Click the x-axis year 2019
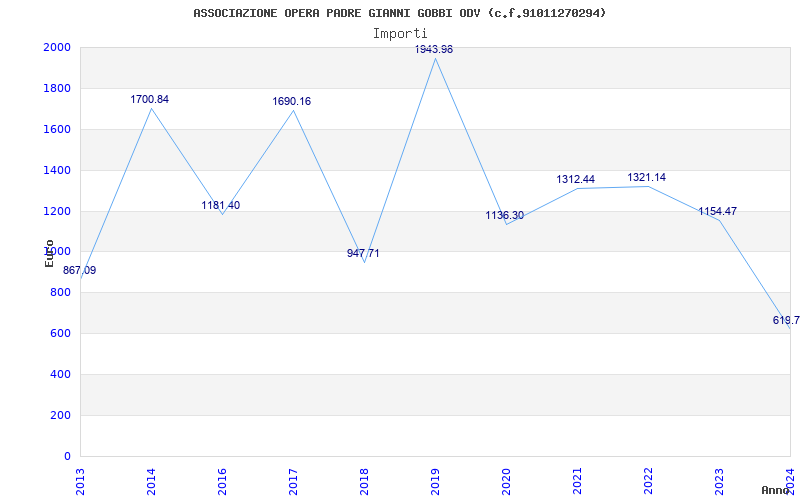The image size is (800, 500). pyautogui.click(x=435, y=481)
